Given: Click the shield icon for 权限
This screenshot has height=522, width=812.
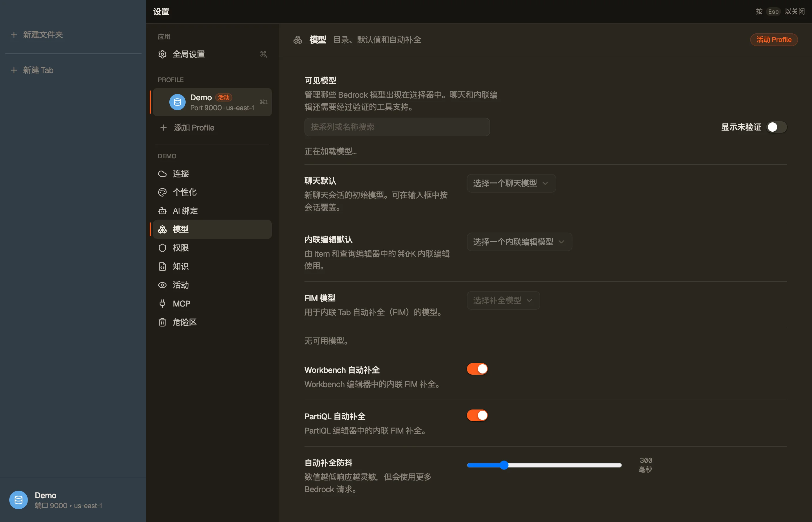Looking at the screenshot, I should (162, 248).
